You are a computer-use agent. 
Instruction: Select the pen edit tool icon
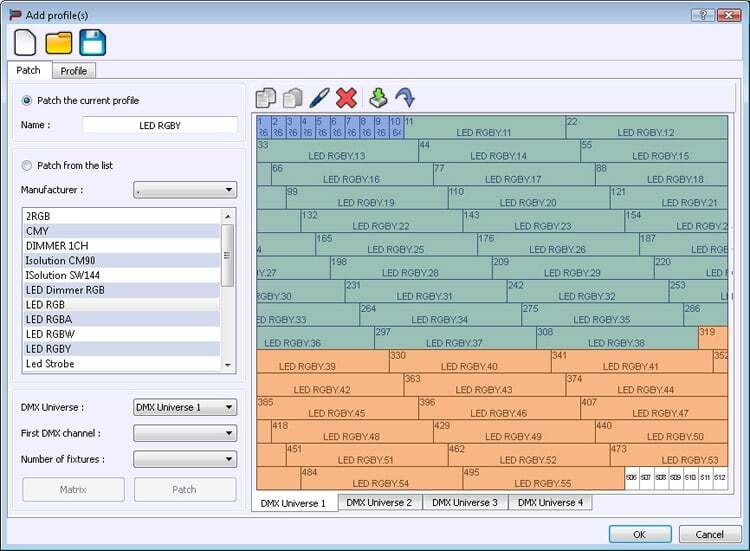point(320,98)
